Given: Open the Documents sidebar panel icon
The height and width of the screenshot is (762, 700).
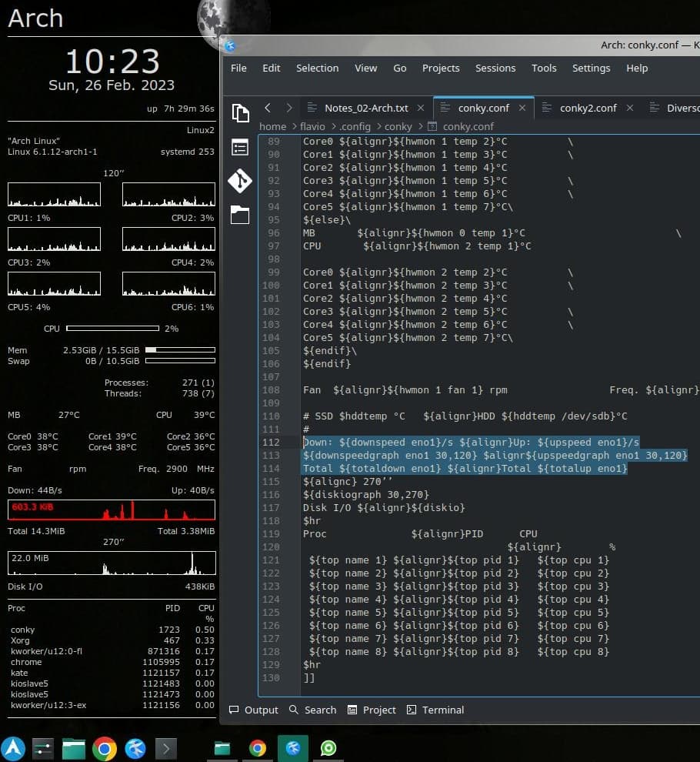Looking at the screenshot, I should pos(240,112).
